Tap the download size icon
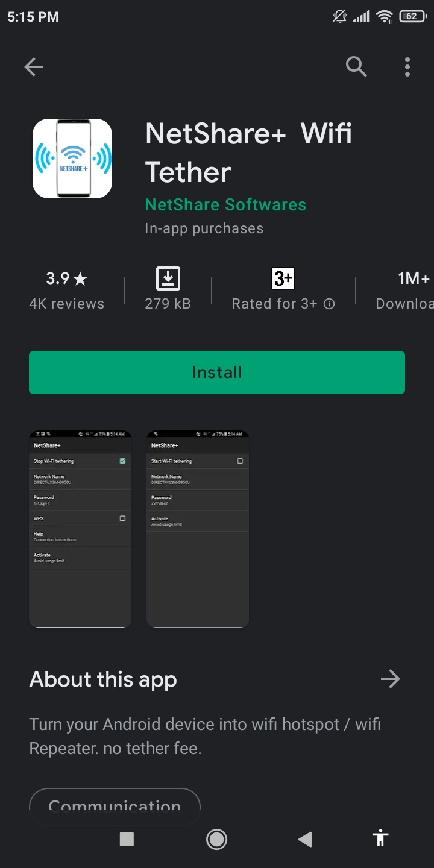Viewport: 434px width, 868px height. (168, 279)
